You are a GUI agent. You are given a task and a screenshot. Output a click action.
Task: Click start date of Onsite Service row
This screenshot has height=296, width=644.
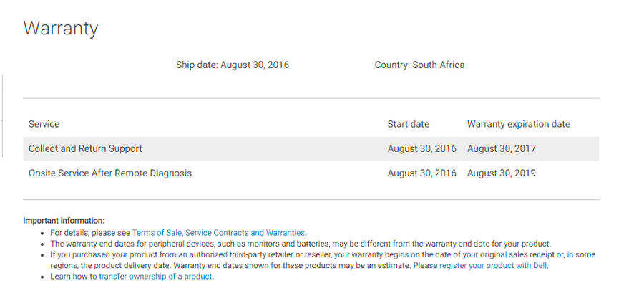421,173
